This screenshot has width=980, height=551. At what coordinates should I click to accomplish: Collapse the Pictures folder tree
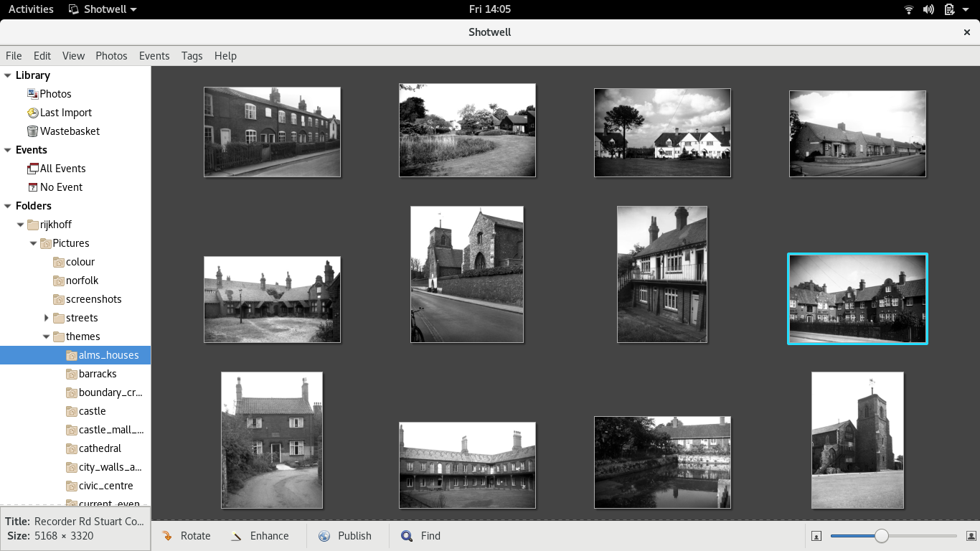[x=33, y=243]
